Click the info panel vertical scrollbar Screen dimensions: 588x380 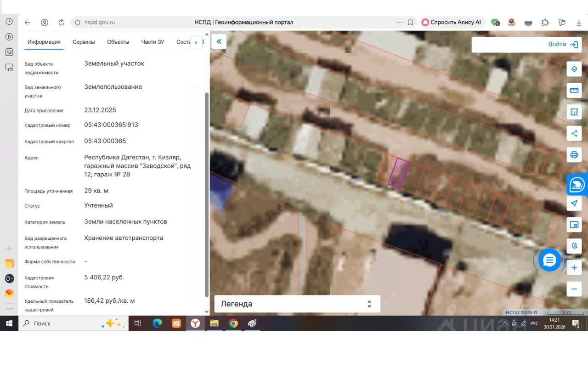[x=207, y=194]
